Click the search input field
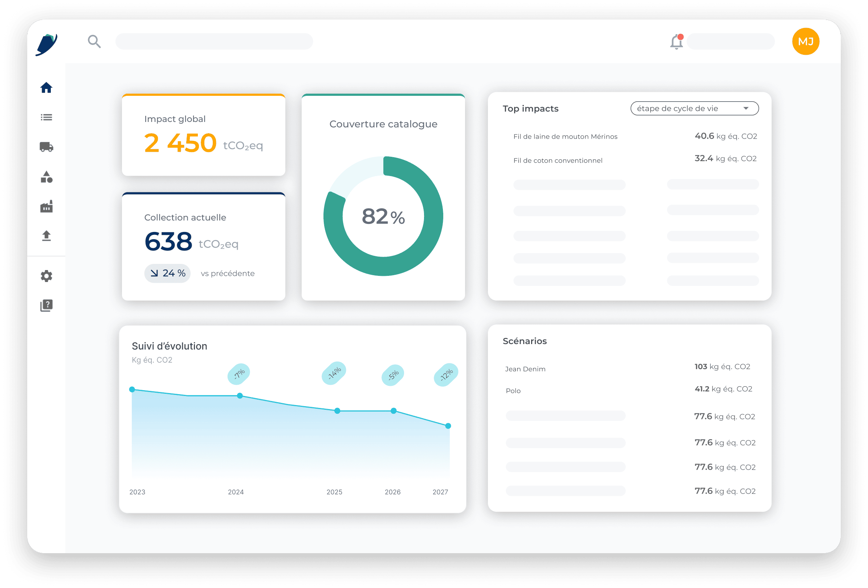This screenshot has height=588, width=868. 213,41
